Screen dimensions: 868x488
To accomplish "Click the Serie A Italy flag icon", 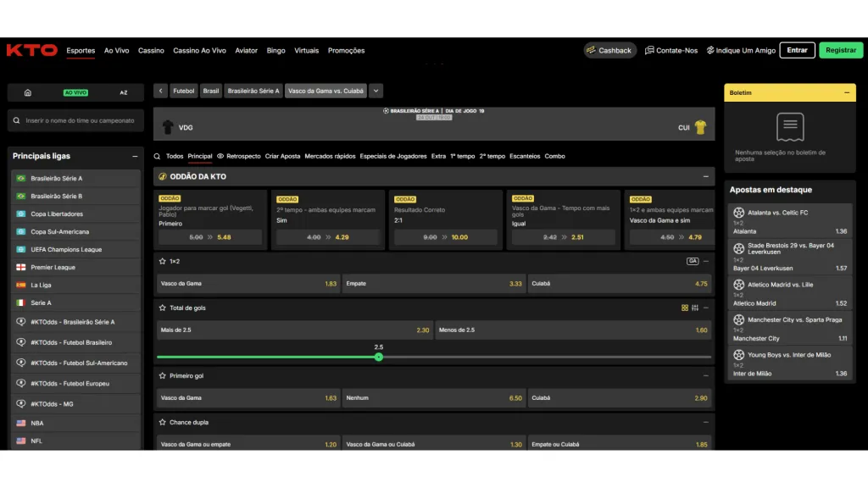I will point(21,302).
